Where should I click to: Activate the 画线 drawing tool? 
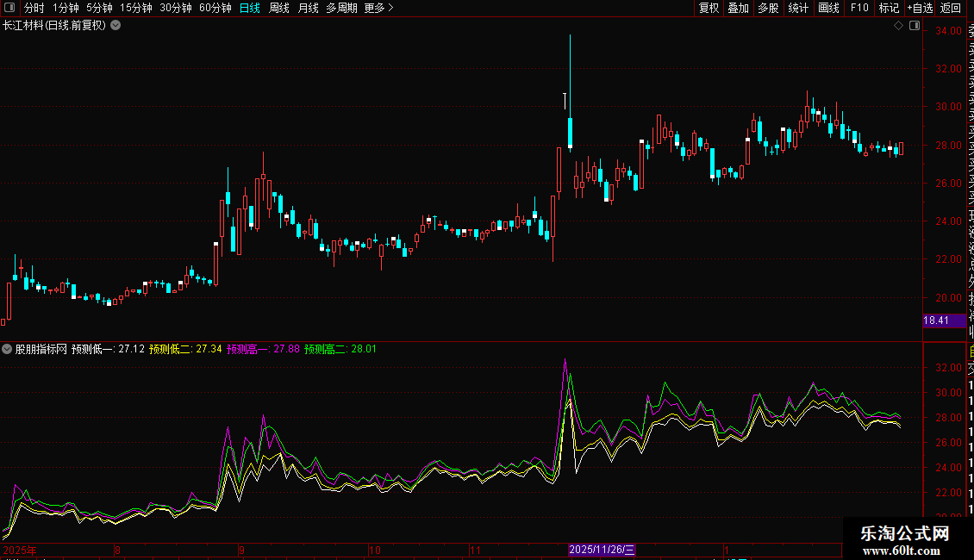[828, 8]
